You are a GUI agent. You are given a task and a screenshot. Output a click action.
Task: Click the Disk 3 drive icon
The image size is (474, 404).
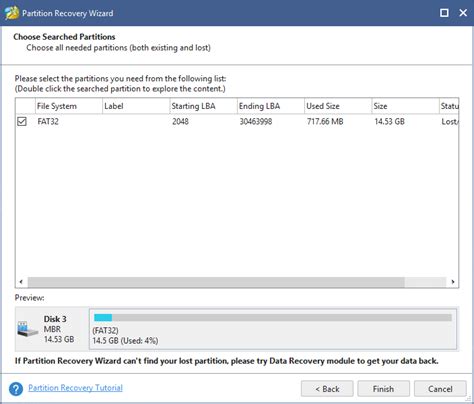(x=28, y=329)
